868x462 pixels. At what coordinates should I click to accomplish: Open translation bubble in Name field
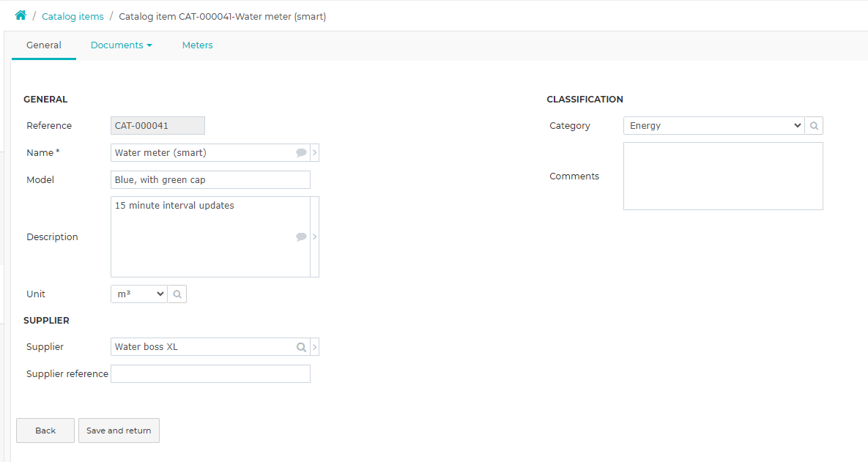click(301, 153)
